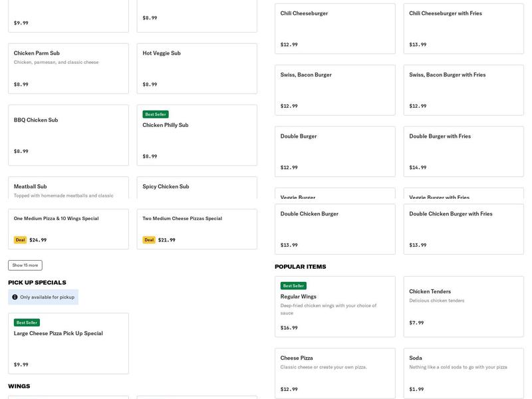Open the Double Burger with Fries card
This screenshot has height=399, width=532.
click(463, 152)
